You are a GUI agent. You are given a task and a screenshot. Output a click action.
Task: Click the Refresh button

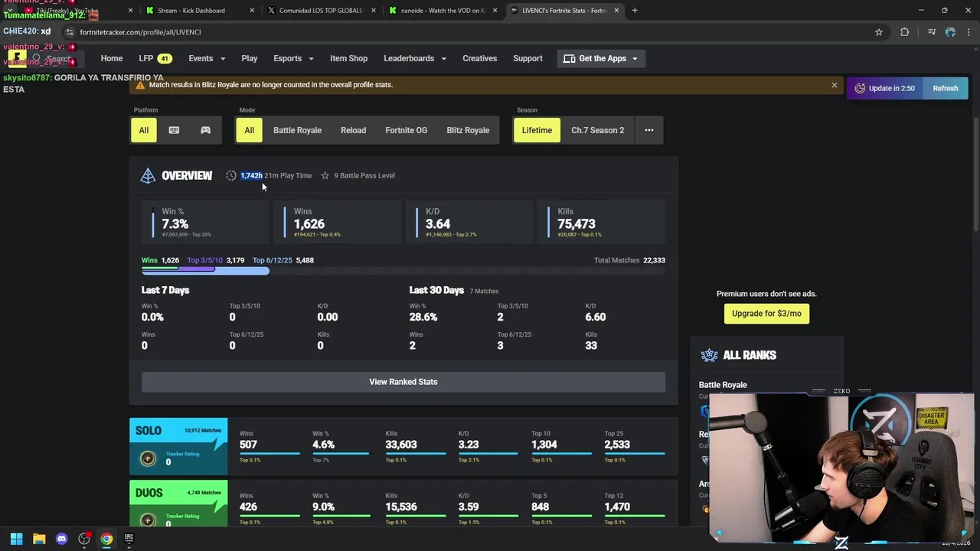[x=946, y=88]
